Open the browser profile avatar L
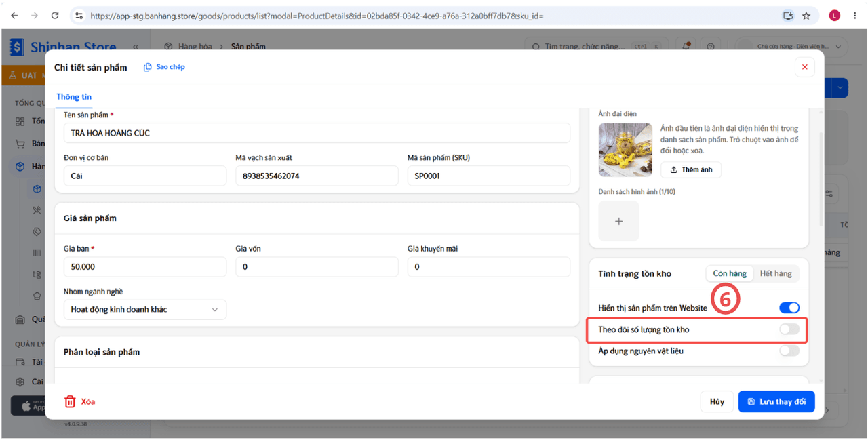868x440 pixels. (835, 15)
